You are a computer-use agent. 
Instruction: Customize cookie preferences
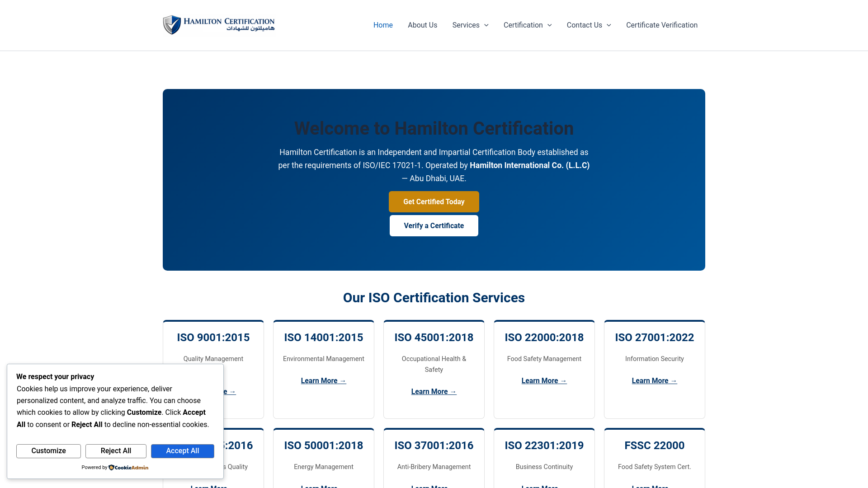coord(48,451)
